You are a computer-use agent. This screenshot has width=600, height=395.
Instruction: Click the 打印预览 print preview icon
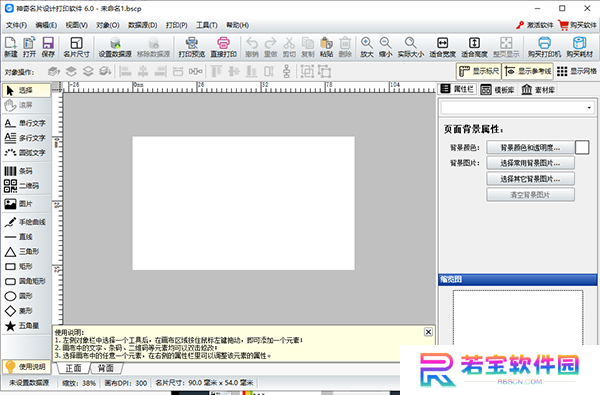click(192, 47)
